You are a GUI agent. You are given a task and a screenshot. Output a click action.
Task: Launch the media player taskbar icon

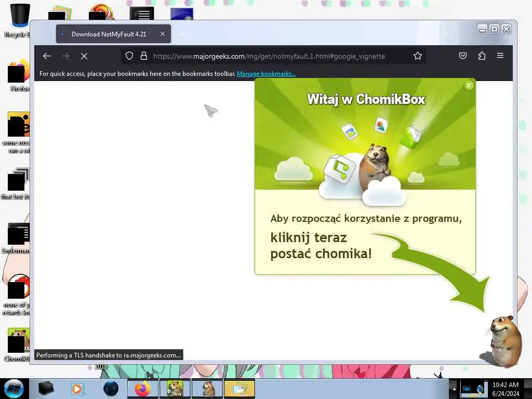(x=77, y=389)
